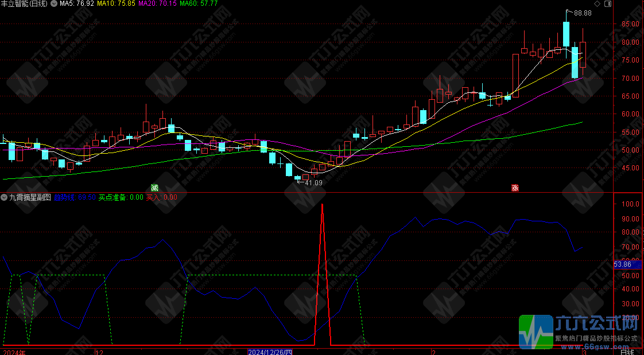644x355 pixels.
Task: Select the MA10 moving average label
Action: [117, 4]
